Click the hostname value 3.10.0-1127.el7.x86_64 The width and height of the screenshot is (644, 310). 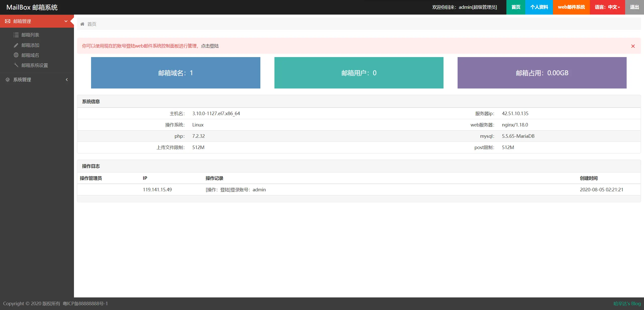pyautogui.click(x=216, y=114)
